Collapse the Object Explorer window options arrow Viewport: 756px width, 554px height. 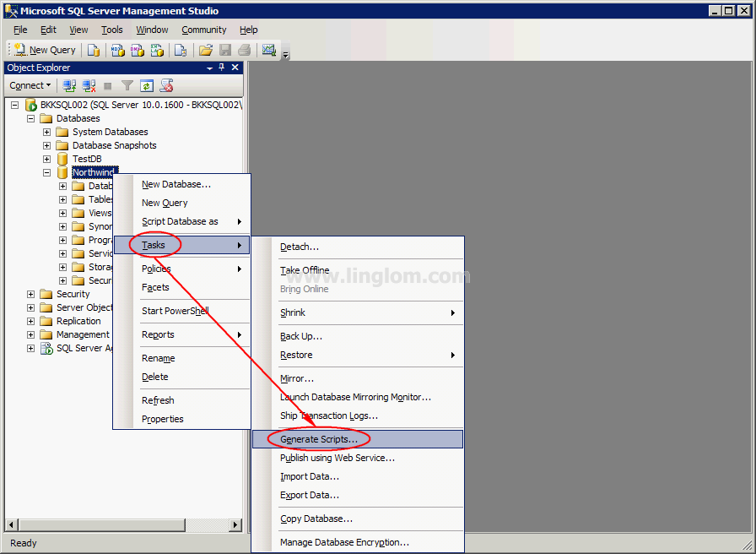click(208, 68)
